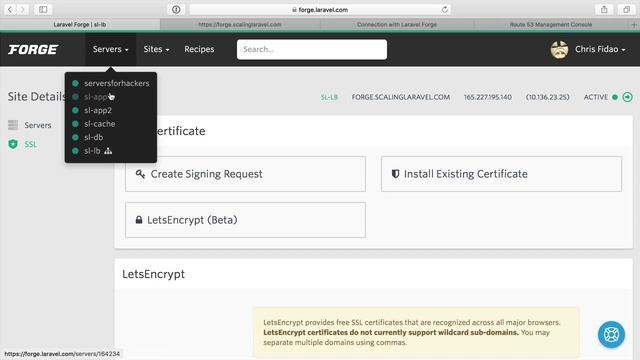Click LetsEncrypt (Beta) button
Viewport: 640px width, 360px height.
tap(245, 220)
